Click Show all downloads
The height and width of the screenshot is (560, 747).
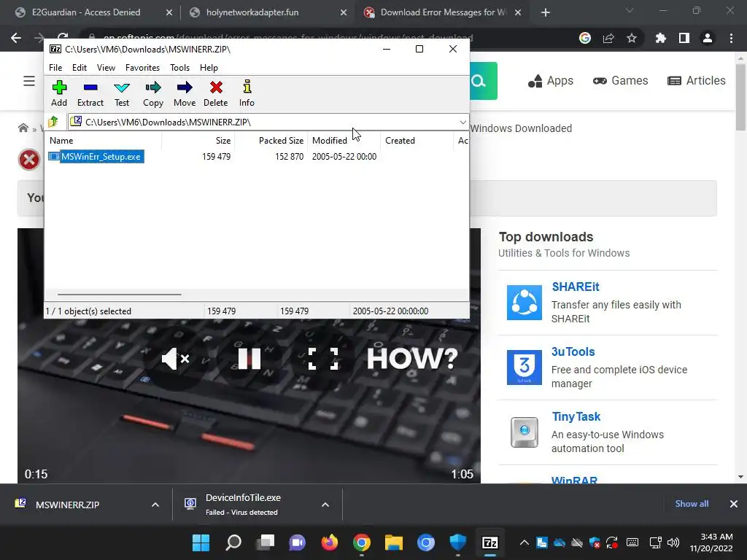coord(692,504)
